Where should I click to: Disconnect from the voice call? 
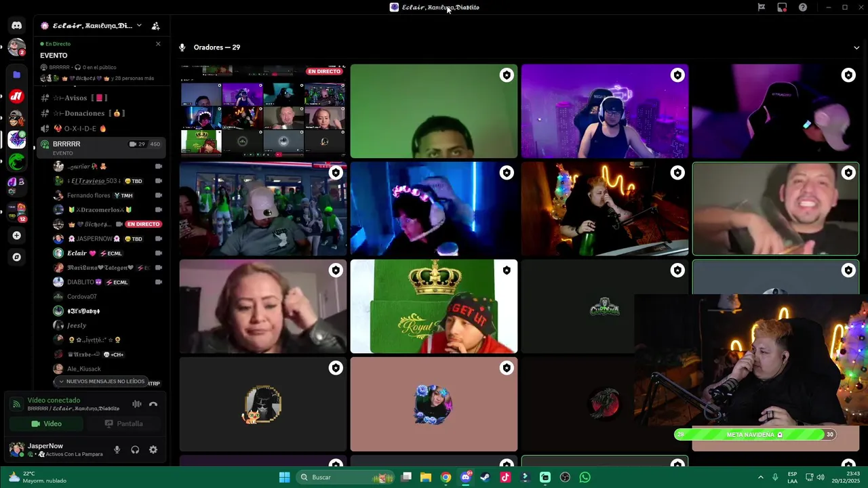pyautogui.click(x=153, y=404)
